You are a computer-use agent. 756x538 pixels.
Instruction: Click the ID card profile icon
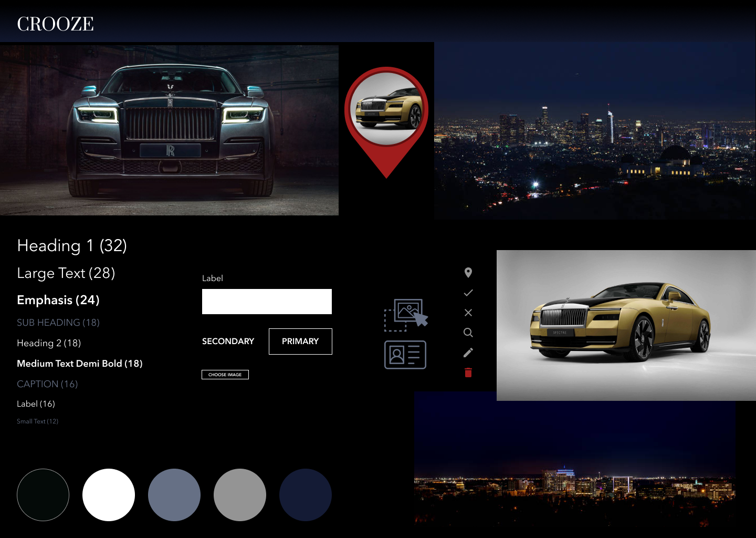[405, 355]
